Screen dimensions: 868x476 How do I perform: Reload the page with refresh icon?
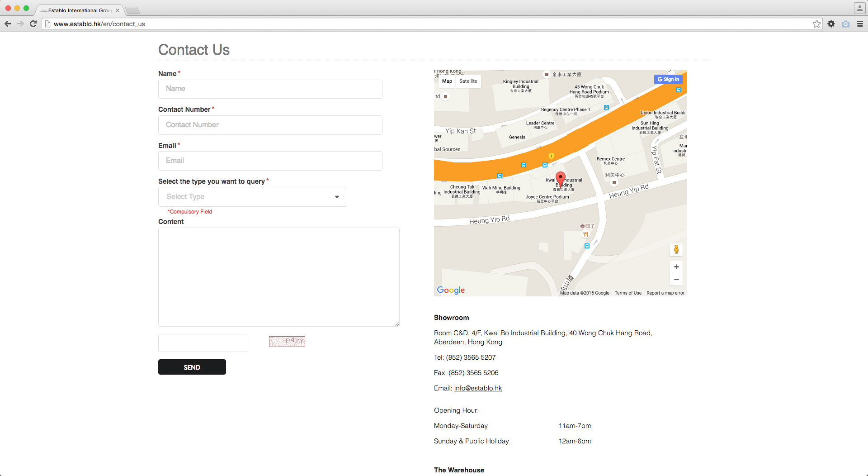tap(33, 24)
